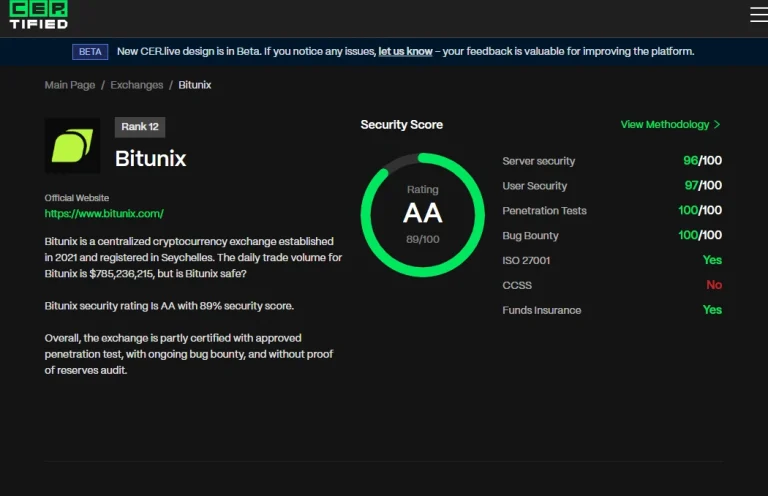The height and width of the screenshot is (496, 768).
Task: Click the ISO 27001 Yes value
Action: coord(712,260)
